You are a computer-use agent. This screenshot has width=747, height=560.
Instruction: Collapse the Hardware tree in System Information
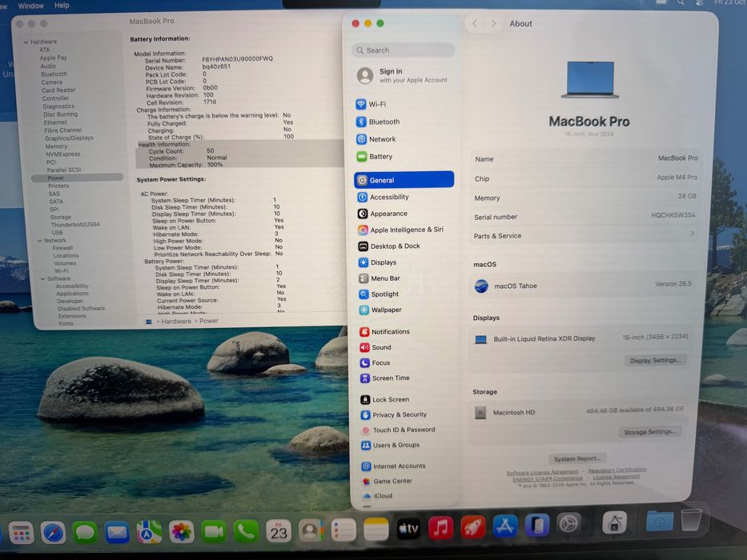point(26,42)
